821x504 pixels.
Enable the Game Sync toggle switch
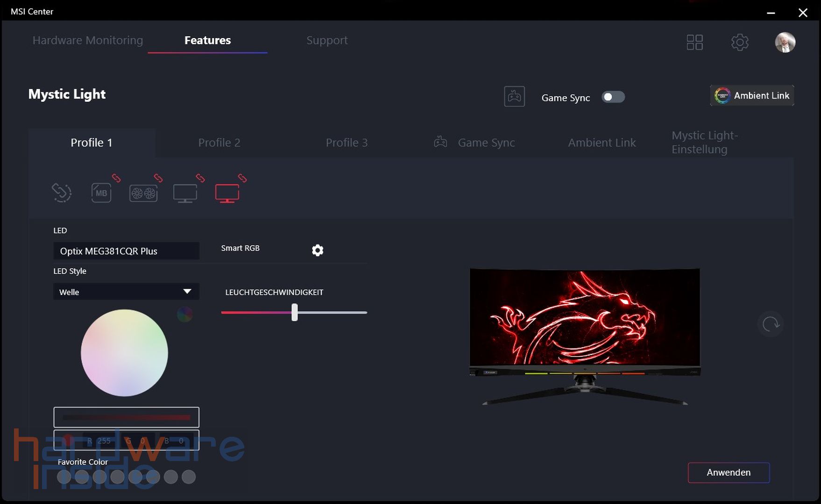tap(613, 97)
